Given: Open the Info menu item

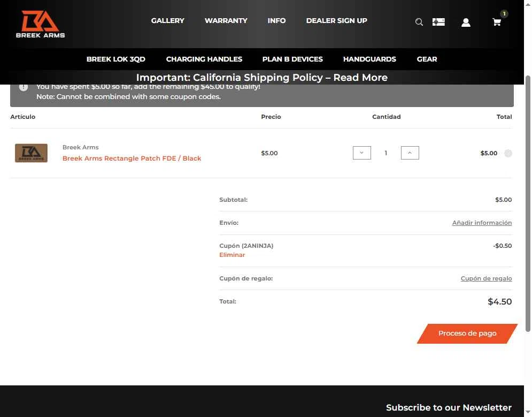Looking at the screenshot, I should 276,21.
